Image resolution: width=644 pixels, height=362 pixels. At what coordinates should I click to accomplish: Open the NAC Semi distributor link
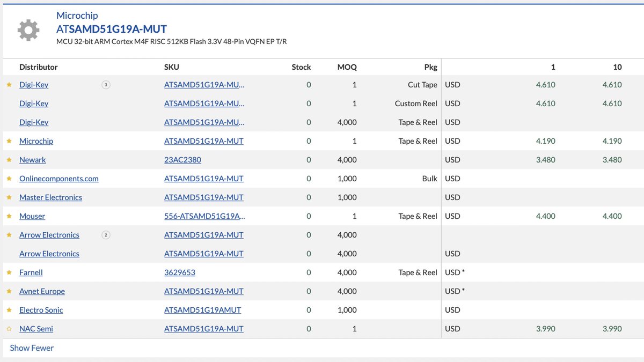pos(36,329)
